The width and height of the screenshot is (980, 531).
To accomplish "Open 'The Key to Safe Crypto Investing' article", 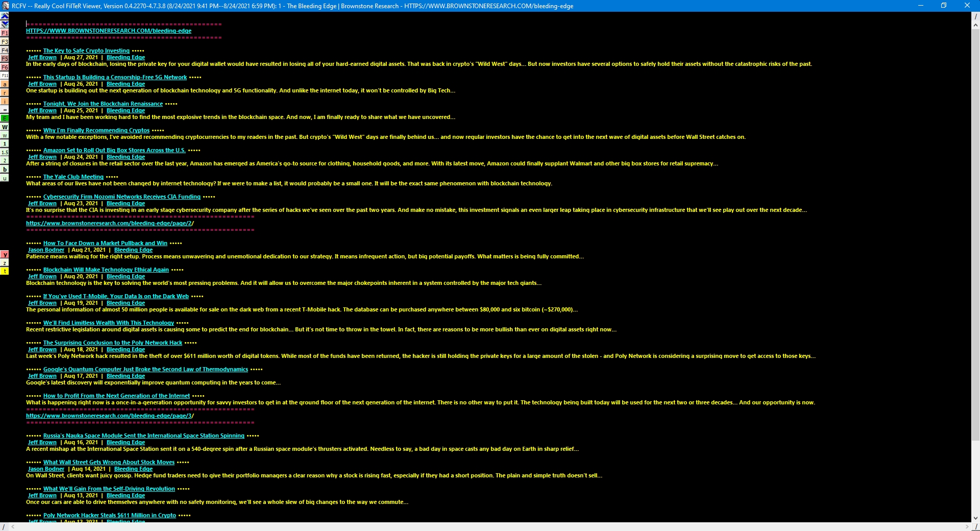I will click(86, 51).
